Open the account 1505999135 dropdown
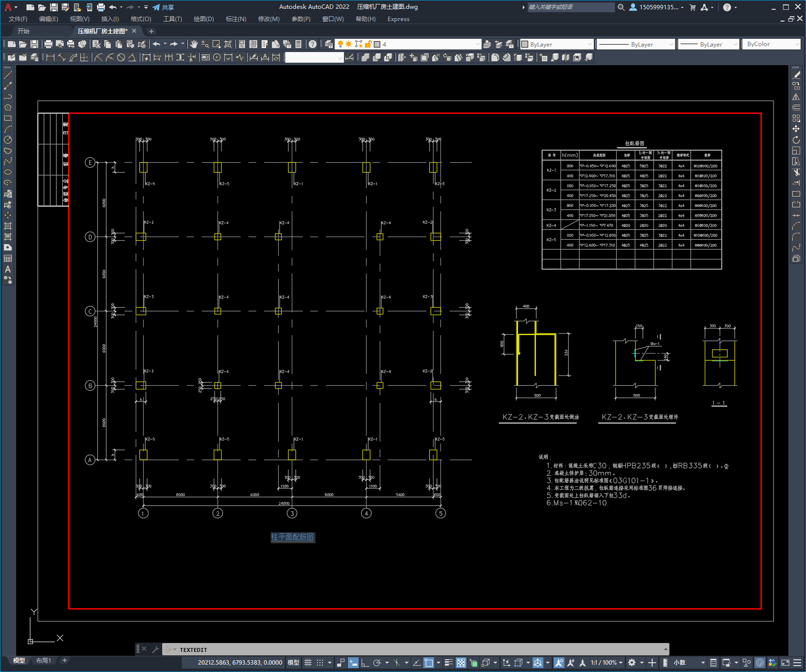806x672 pixels. click(657, 7)
